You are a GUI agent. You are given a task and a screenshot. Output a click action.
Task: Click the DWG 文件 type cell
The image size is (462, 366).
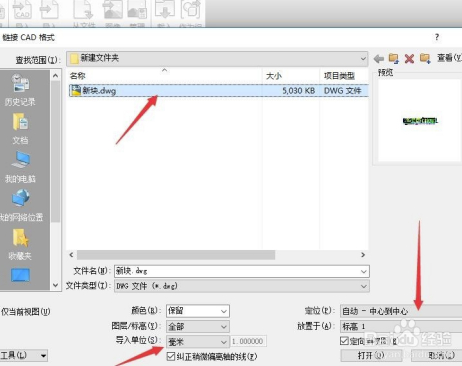click(342, 91)
